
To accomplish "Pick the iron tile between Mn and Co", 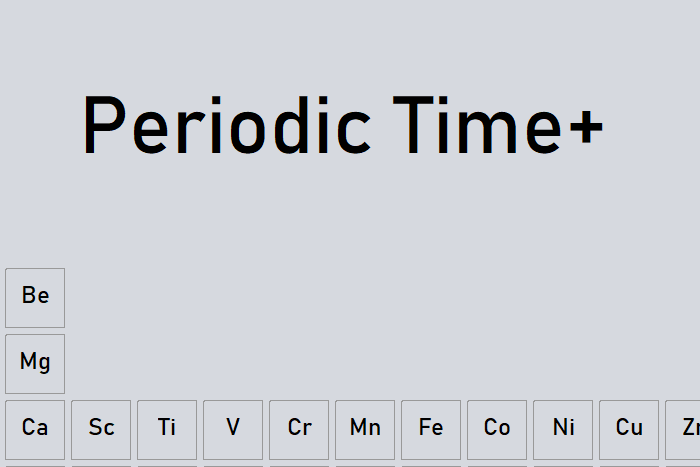I will (x=431, y=429).
